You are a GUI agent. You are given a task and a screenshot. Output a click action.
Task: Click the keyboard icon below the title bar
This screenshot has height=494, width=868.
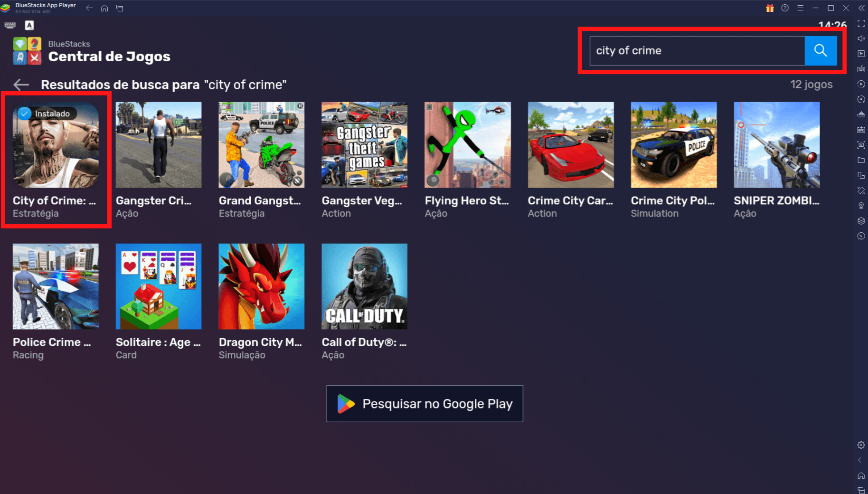tap(10, 25)
